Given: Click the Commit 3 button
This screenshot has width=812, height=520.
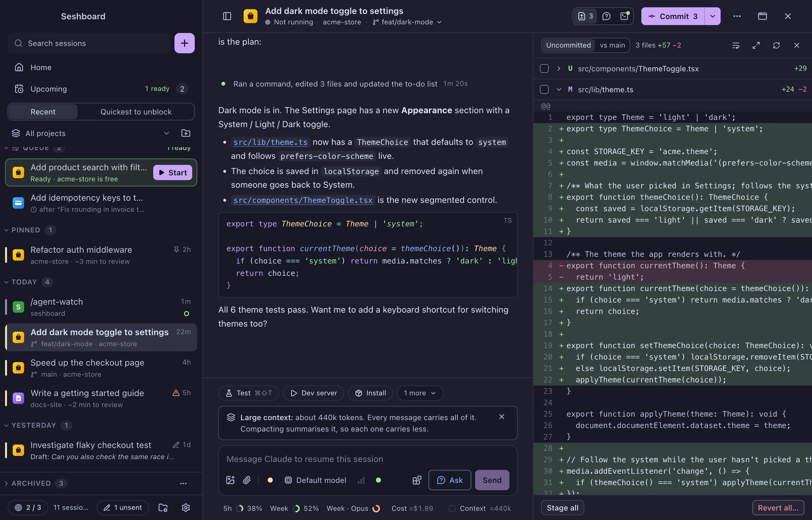Looking at the screenshot, I should click(673, 16).
